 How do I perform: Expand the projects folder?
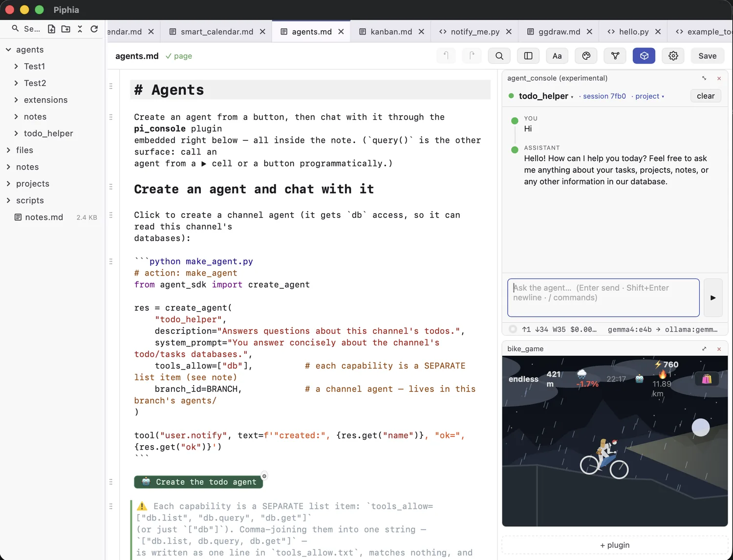coord(8,184)
